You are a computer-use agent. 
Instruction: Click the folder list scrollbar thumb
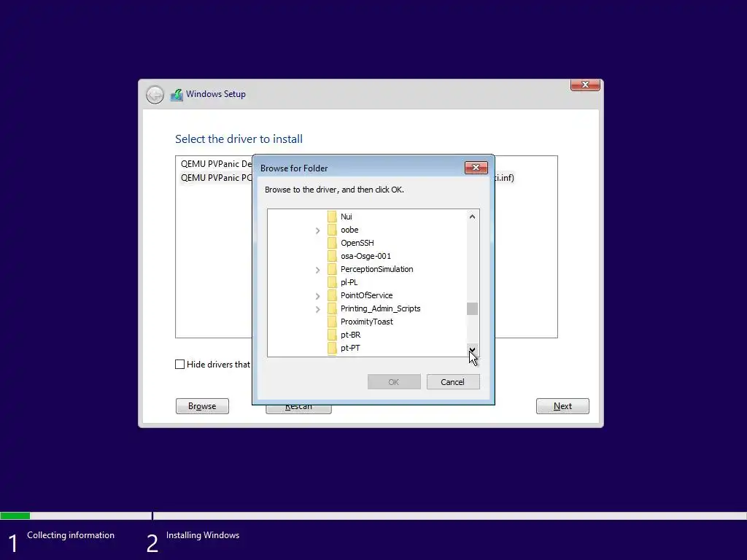pyautogui.click(x=472, y=308)
